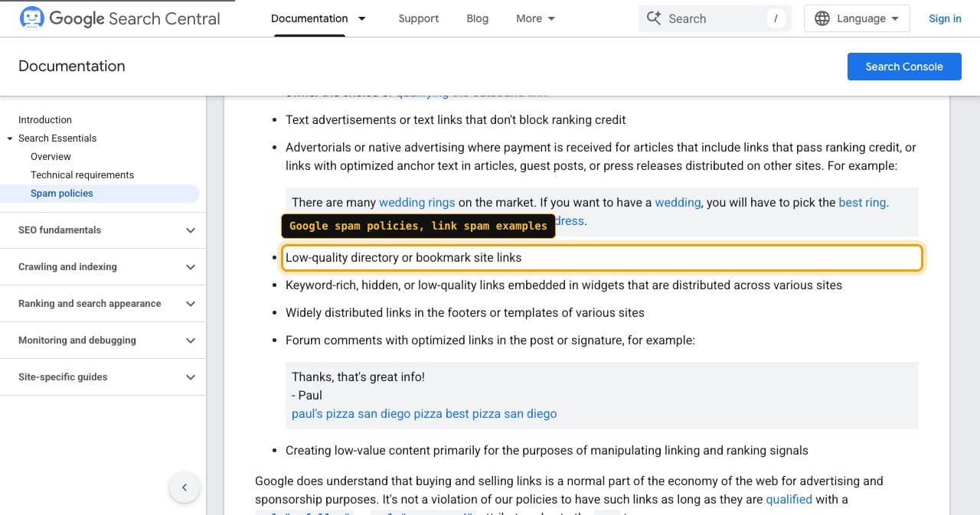
Task: Open the More menu dropdown
Action: (535, 18)
